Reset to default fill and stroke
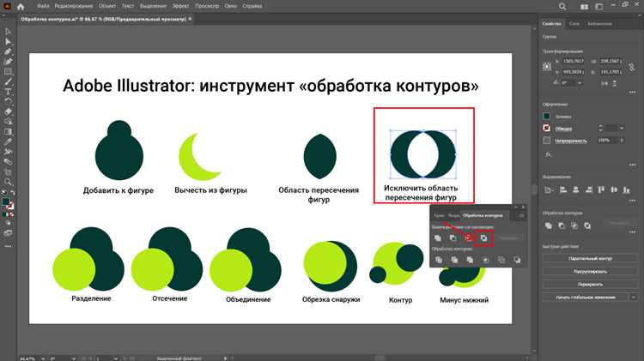644x361 pixels. [3, 193]
